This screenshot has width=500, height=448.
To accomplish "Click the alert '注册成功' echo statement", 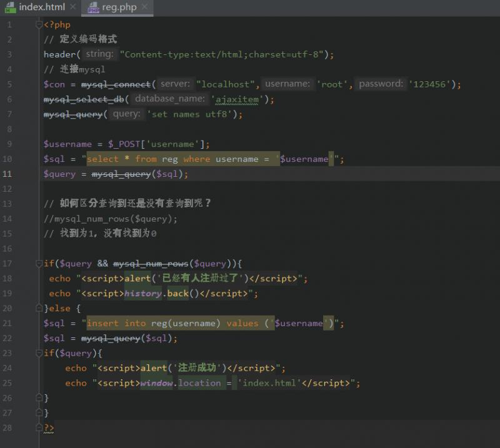I will (x=176, y=368).
